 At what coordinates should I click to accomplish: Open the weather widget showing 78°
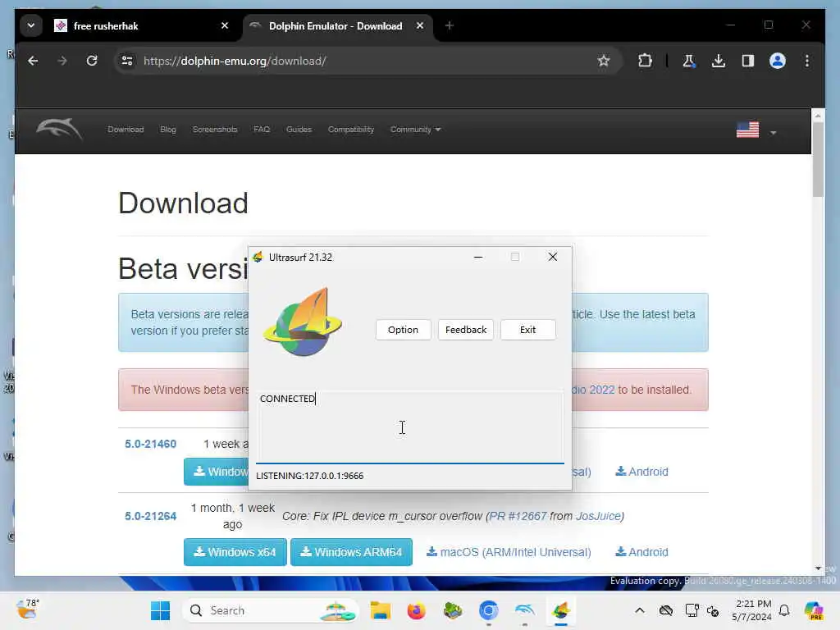click(28, 609)
